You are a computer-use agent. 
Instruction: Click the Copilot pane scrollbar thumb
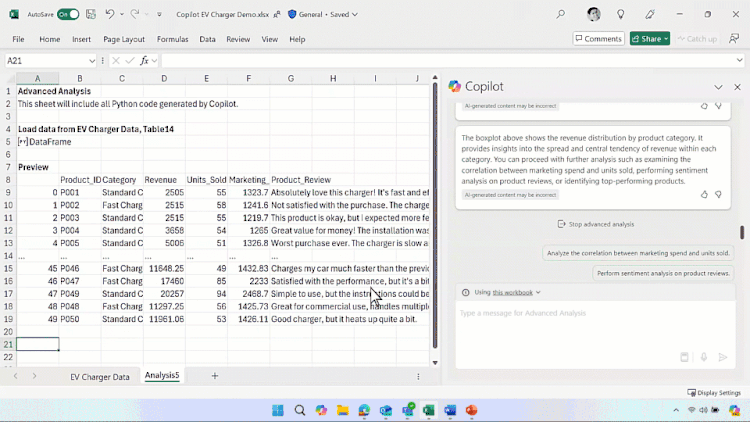pos(742,232)
